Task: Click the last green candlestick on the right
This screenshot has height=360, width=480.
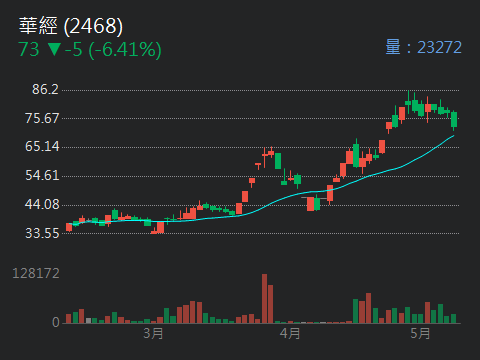Action: 454,120
